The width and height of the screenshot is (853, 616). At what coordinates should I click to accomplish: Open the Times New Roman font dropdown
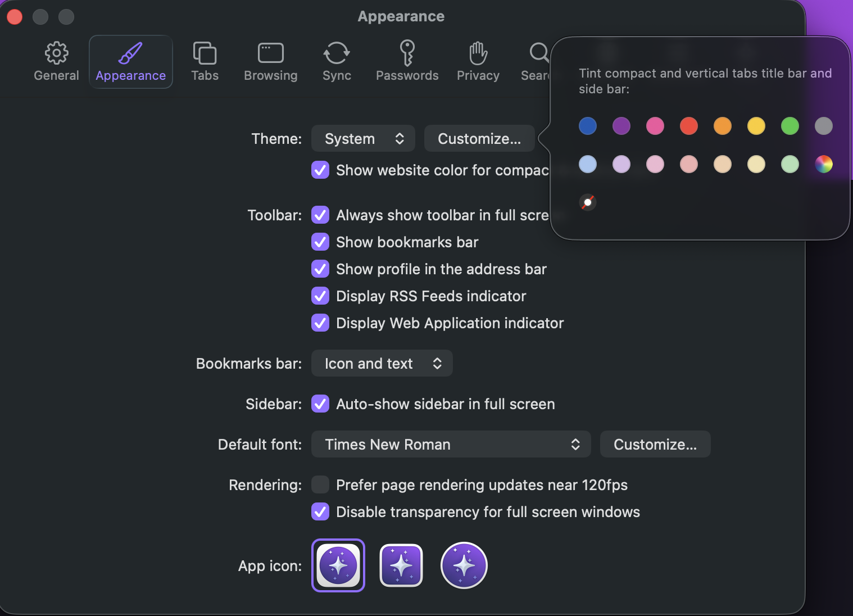tap(451, 445)
